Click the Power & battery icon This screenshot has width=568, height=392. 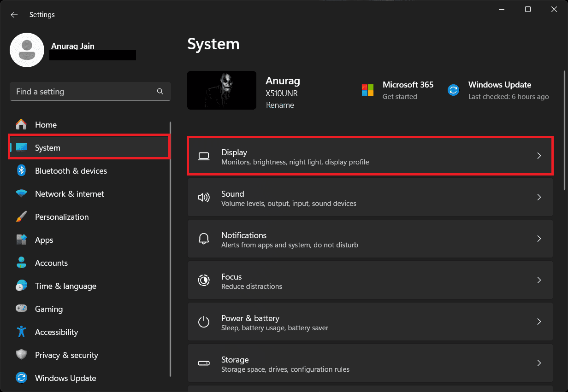[204, 322]
